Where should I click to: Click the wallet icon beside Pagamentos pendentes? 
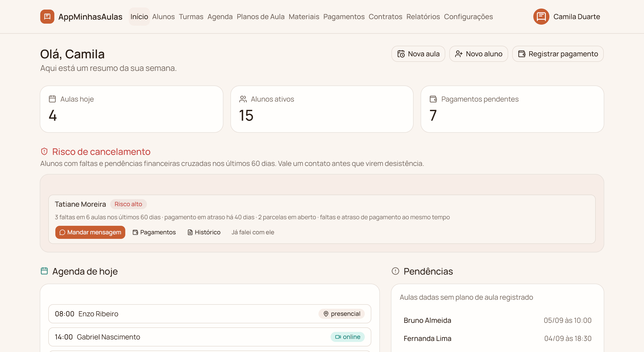(433, 99)
